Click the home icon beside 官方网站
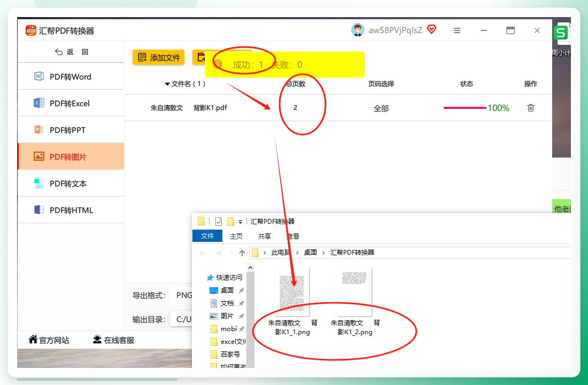Screen dimensions: 588x385 click(33, 339)
